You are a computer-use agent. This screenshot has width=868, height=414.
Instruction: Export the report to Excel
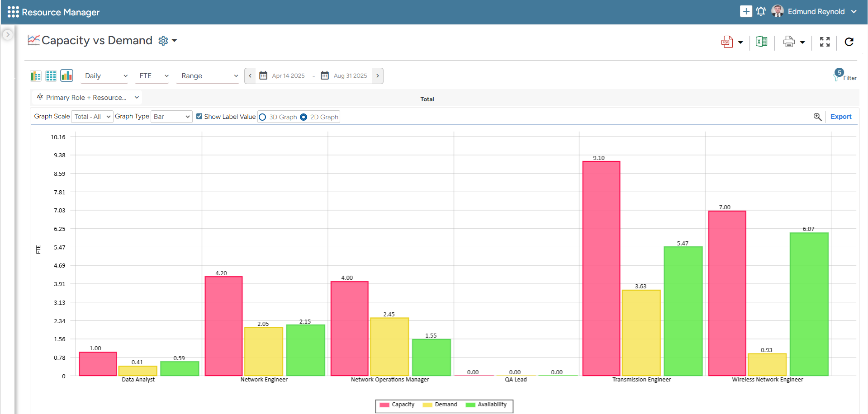pyautogui.click(x=761, y=42)
